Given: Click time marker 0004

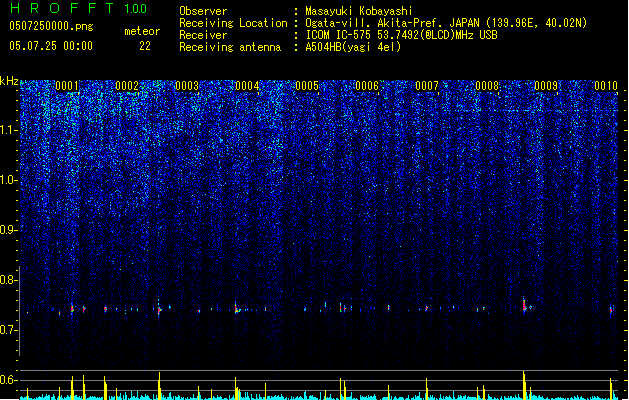Looking at the screenshot, I should coord(247,86).
